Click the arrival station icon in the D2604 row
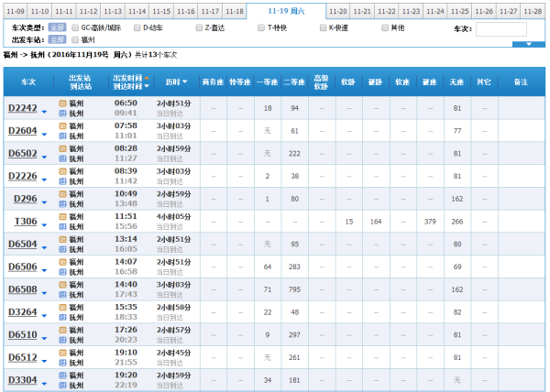 click(x=63, y=136)
